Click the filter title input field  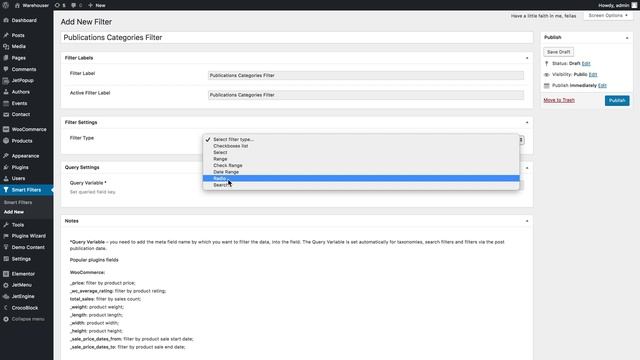pos(297,38)
